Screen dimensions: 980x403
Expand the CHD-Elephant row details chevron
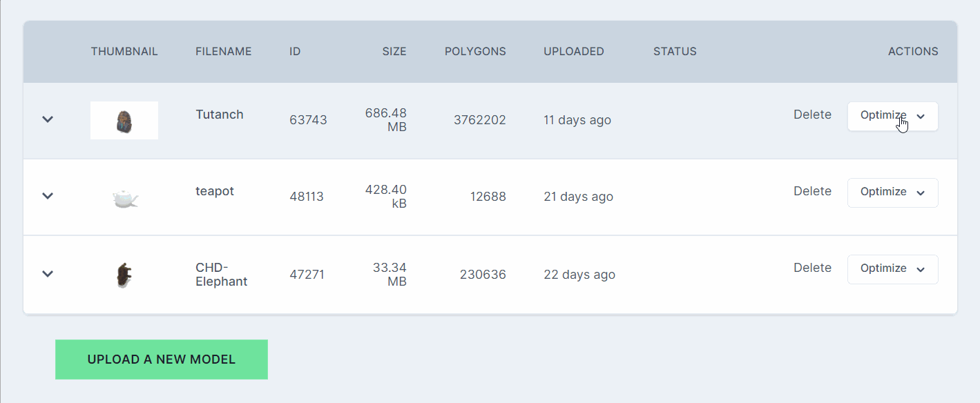(48, 274)
